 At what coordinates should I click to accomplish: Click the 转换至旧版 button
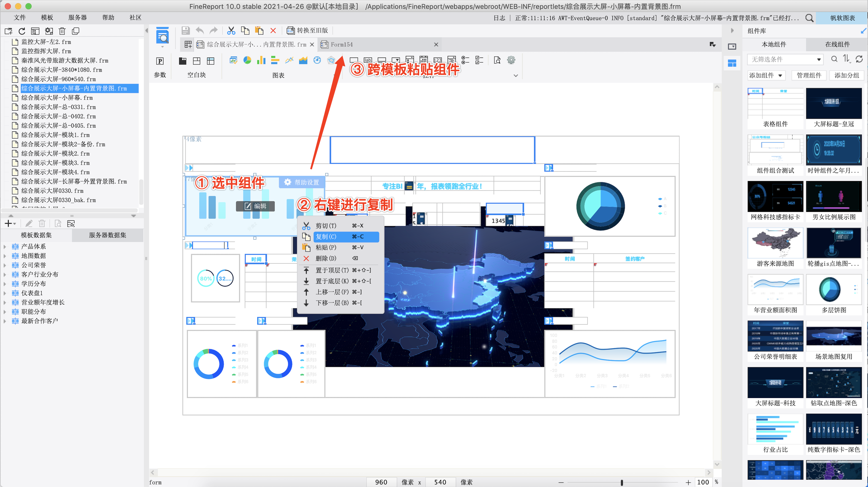[x=307, y=31]
